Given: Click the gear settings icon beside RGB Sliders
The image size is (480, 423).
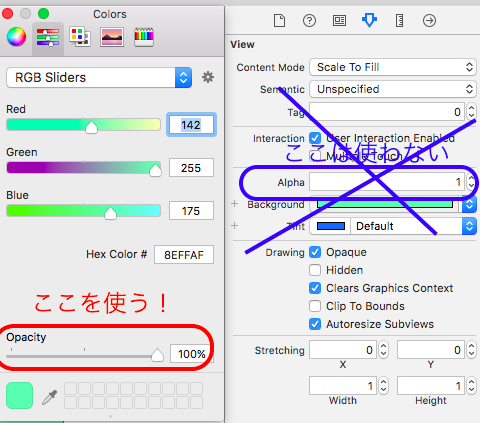Looking at the screenshot, I should tap(208, 77).
